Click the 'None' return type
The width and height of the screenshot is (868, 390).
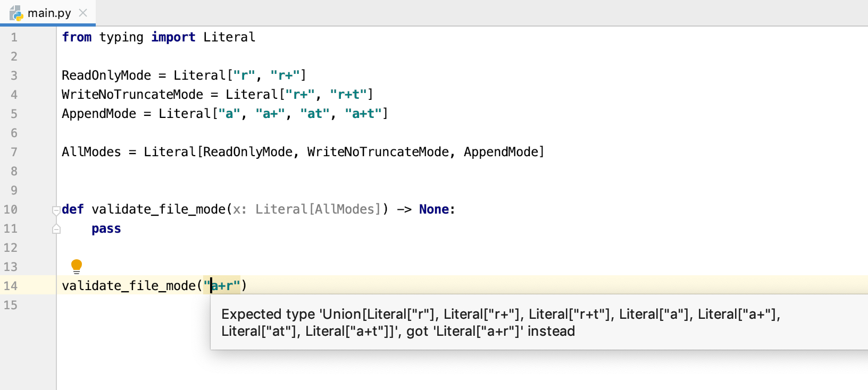click(x=434, y=209)
